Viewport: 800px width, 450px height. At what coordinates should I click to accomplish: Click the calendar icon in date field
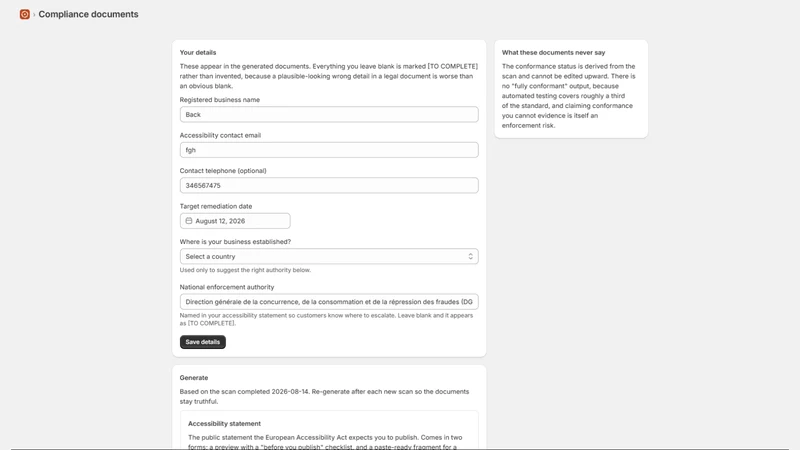pos(189,221)
